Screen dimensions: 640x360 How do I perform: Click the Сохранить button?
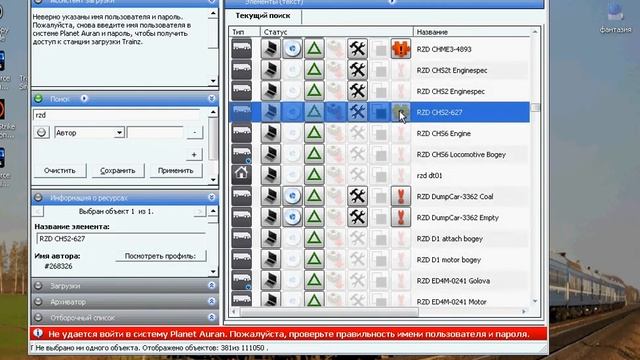[118, 171]
